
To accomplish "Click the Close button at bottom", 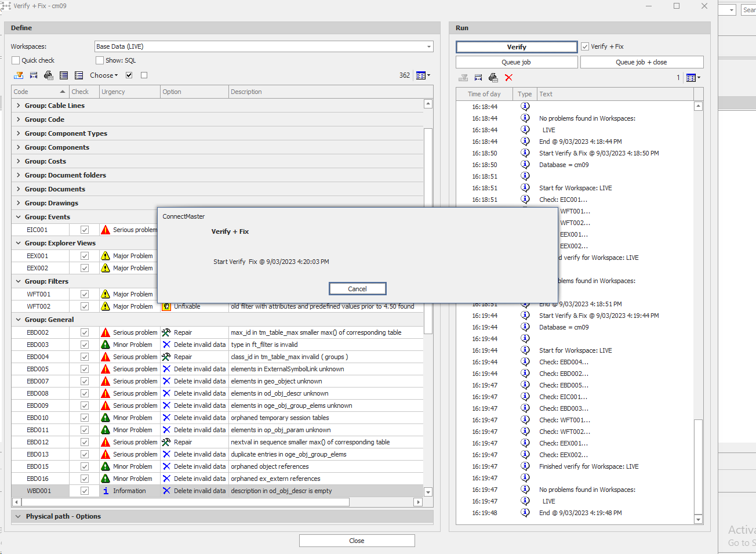I will click(357, 541).
